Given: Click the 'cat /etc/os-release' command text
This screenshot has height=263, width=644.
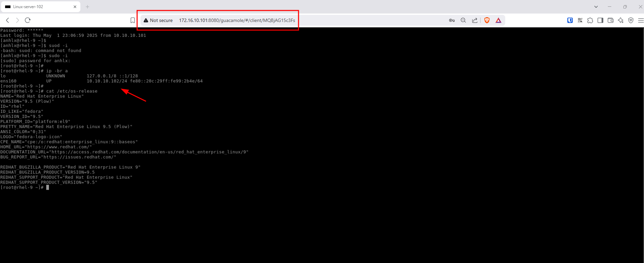Looking at the screenshot, I should (72, 91).
